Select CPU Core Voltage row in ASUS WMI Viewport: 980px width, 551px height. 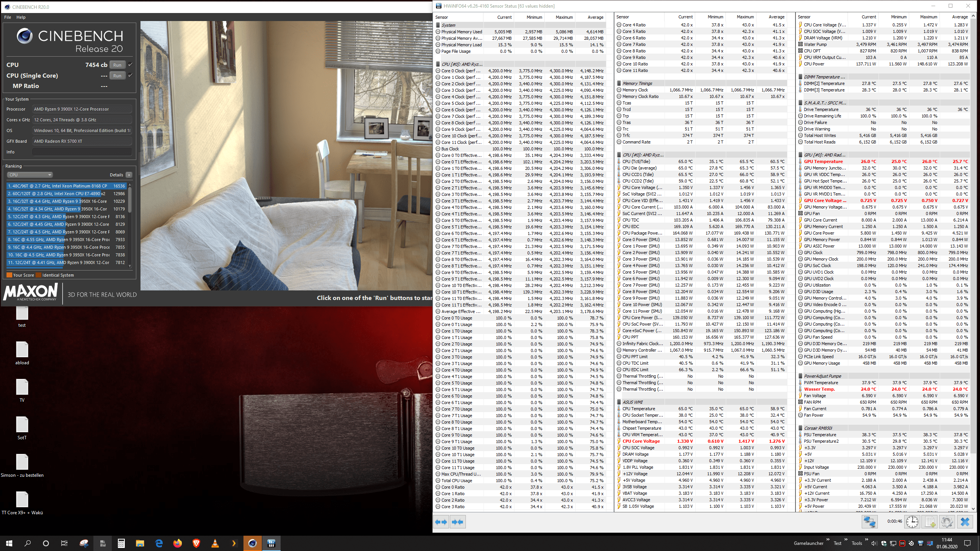point(701,441)
